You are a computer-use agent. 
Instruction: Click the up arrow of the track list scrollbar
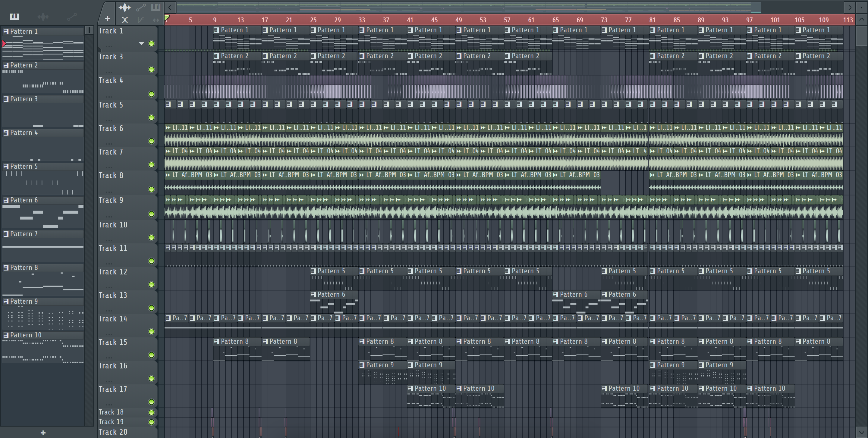[x=862, y=19]
